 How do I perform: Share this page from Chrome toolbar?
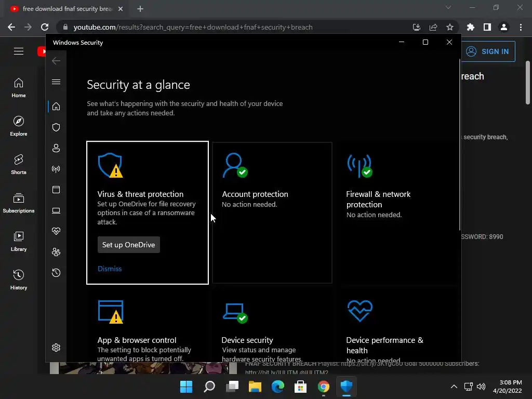433,27
